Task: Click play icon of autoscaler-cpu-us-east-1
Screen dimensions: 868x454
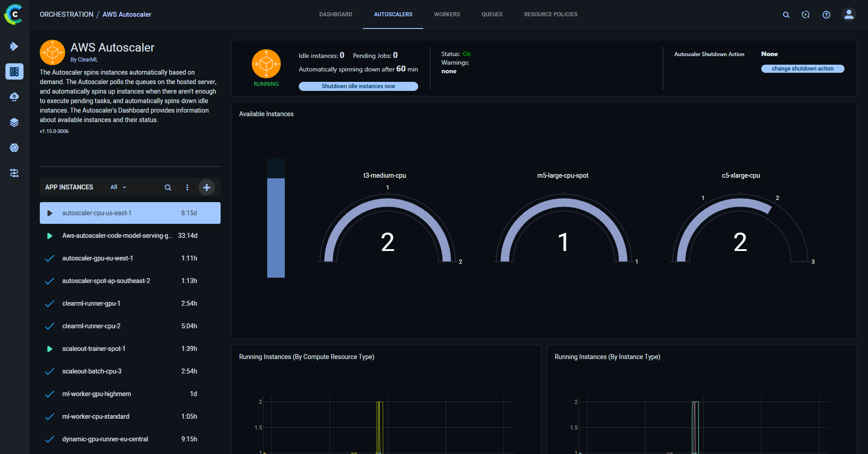Action: pos(50,213)
